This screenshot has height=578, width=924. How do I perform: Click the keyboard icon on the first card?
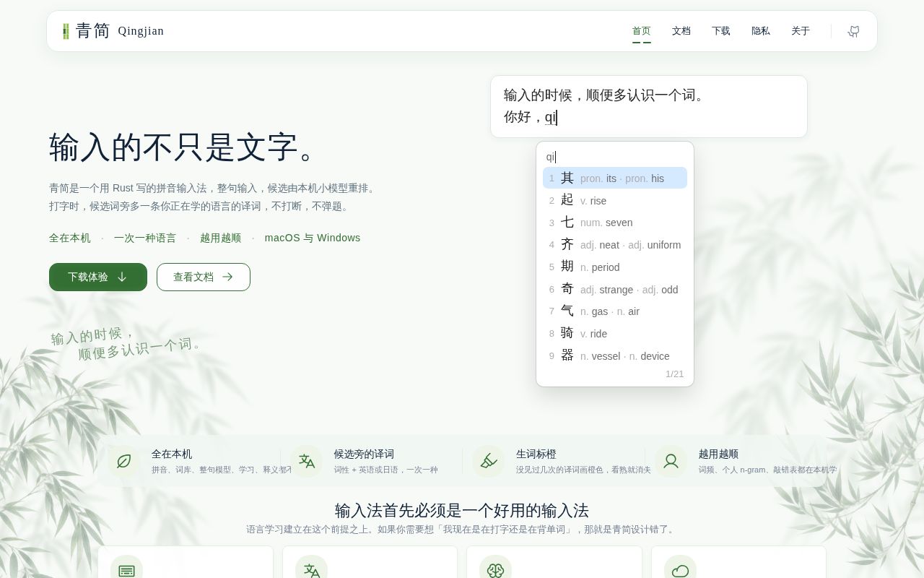click(x=126, y=571)
